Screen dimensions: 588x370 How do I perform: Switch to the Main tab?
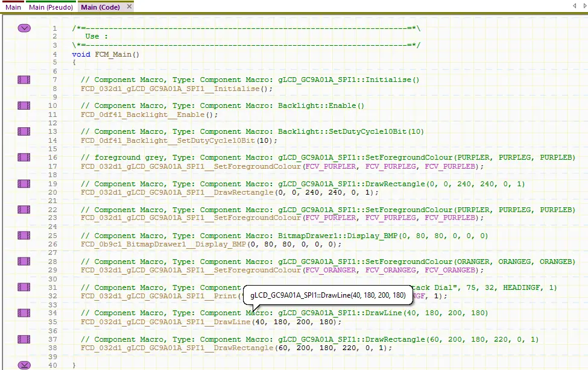pos(13,7)
